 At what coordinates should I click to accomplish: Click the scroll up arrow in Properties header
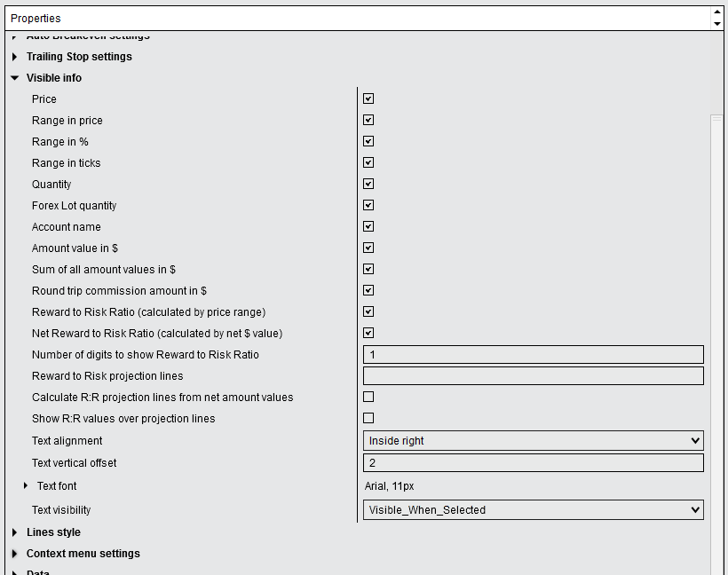pos(716,12)
